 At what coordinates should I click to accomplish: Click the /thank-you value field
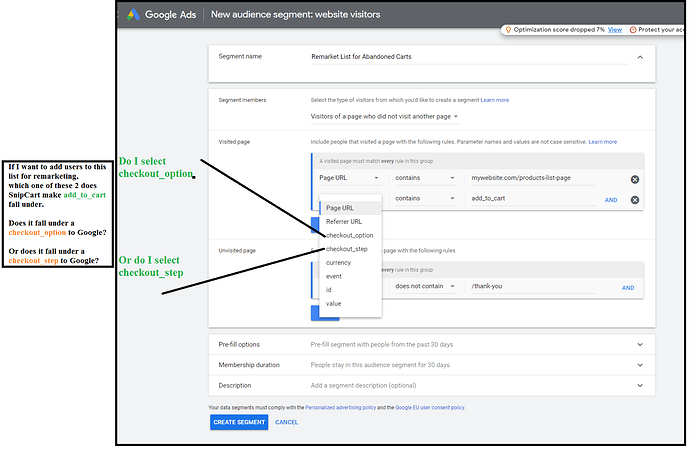pyautogui.click(x=533, y=286)
